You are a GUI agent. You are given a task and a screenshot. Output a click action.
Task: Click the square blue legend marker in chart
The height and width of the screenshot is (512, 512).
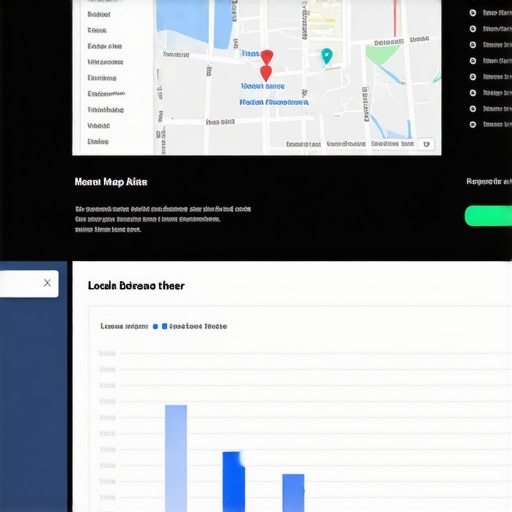(x=164, y=326)
